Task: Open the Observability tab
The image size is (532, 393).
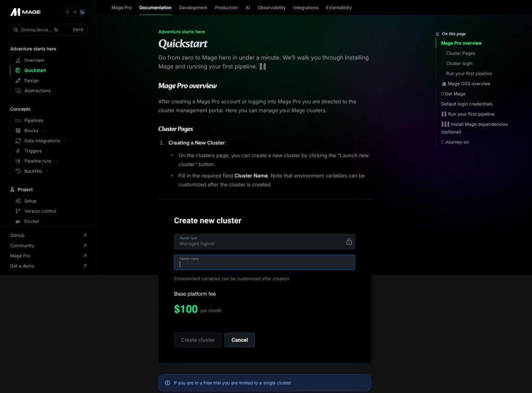Action: click(x=271, y=7)
